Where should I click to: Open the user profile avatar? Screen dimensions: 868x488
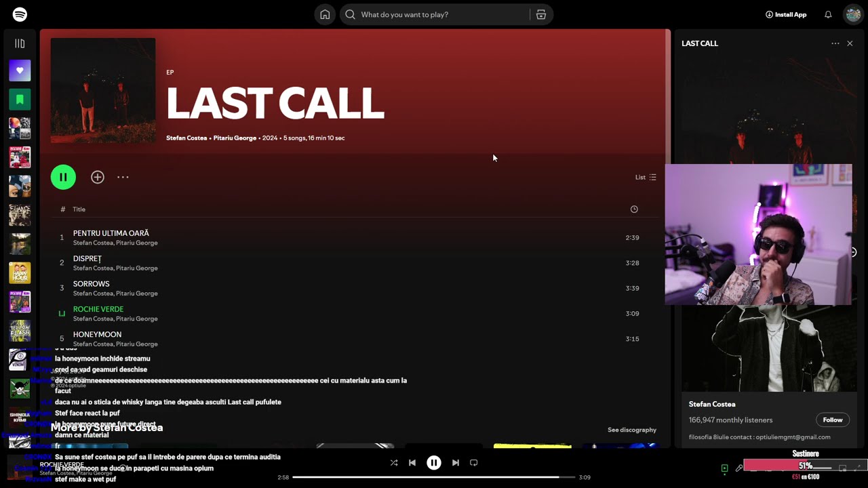click(852, 14)
